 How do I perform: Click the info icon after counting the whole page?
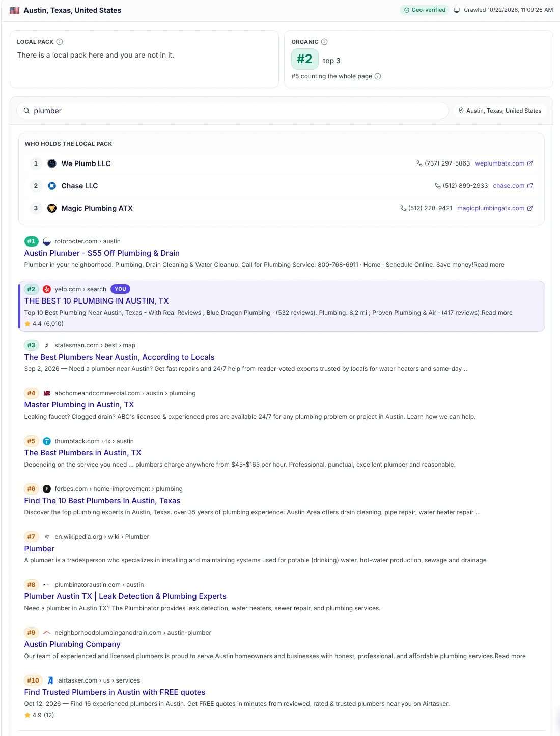pyautogui.click(x=378, y=76)
